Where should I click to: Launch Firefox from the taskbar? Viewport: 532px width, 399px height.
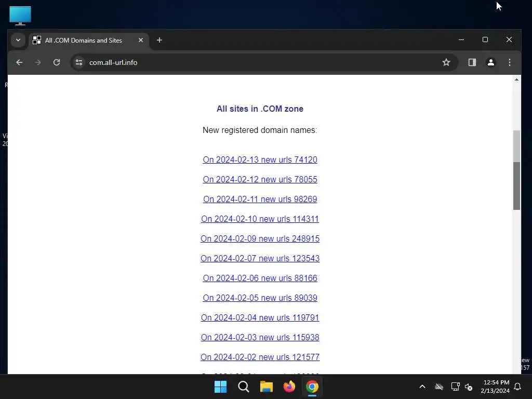coord(289,387)
